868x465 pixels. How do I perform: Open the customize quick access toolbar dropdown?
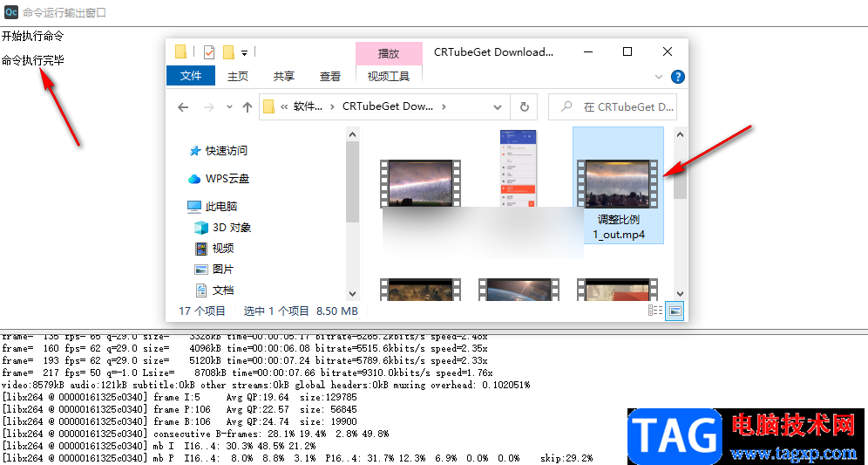tap(244, 52)
